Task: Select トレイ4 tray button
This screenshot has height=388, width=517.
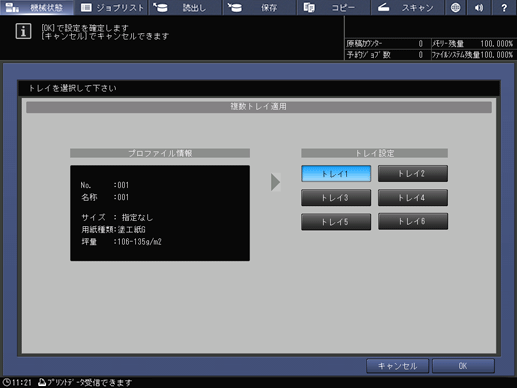Action: (x=413, y=198)
